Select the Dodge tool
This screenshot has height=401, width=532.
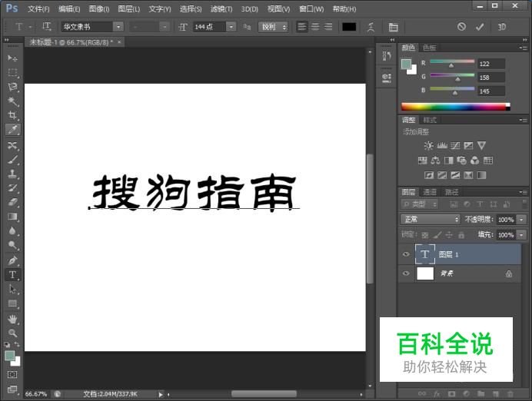[x=12, y=245]
